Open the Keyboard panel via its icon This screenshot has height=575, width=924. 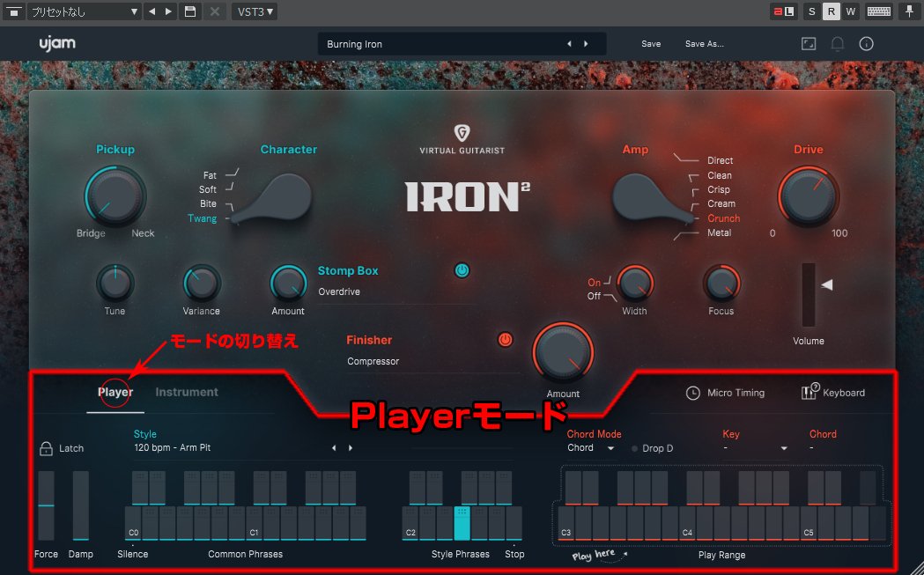(808, 393)
